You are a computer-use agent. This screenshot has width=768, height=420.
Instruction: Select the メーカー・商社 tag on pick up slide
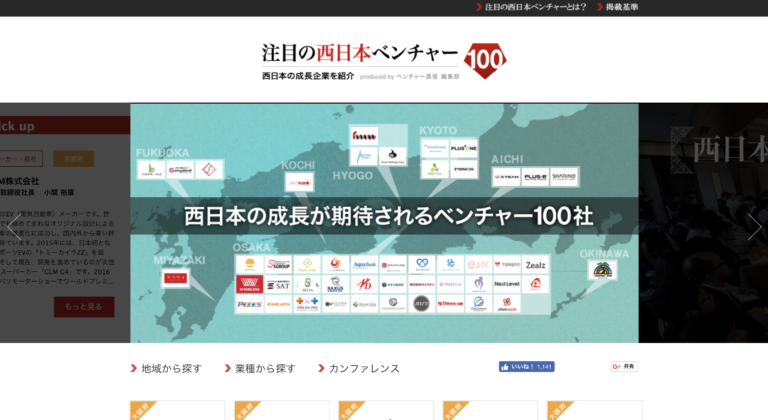(20, 159)
